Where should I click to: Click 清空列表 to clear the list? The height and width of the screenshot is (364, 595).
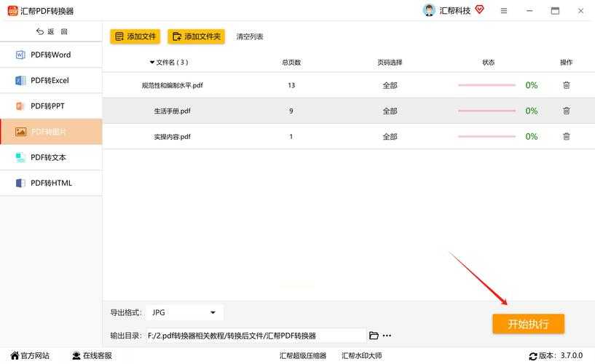250,36
